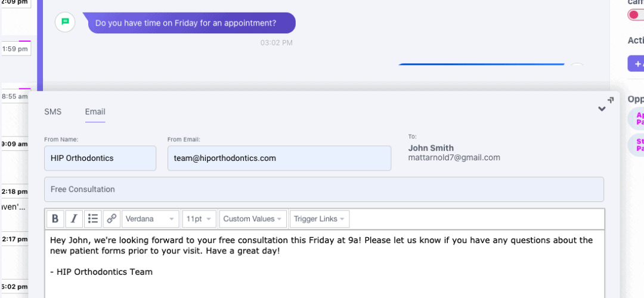This screenshot has height=298, width=644.
Task: Click the From Email address field
Action: point(279,158)
